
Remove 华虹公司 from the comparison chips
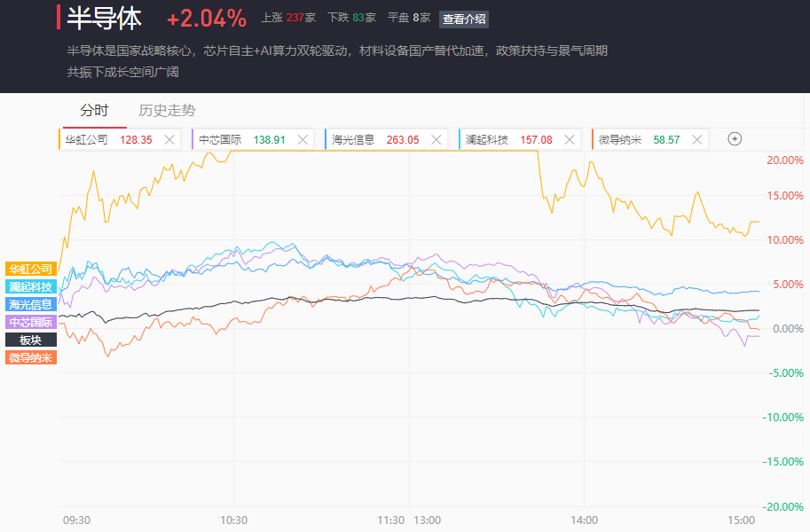(x=169, y=139)
